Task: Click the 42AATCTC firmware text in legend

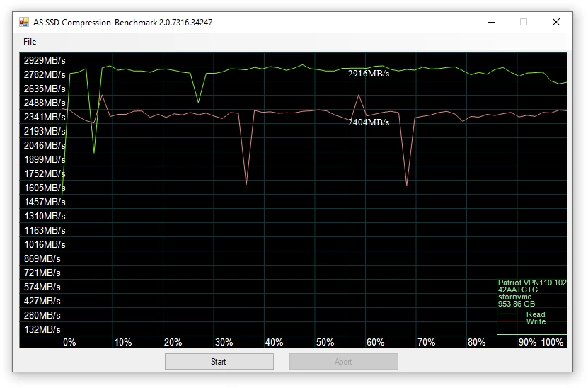Action: (x=518, y=290)
